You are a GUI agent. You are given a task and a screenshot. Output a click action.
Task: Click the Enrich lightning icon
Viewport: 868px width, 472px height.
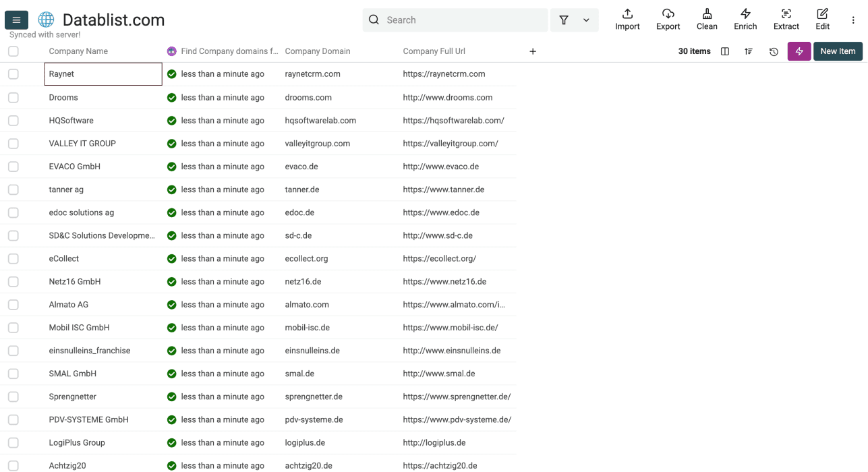click(745, 19)
